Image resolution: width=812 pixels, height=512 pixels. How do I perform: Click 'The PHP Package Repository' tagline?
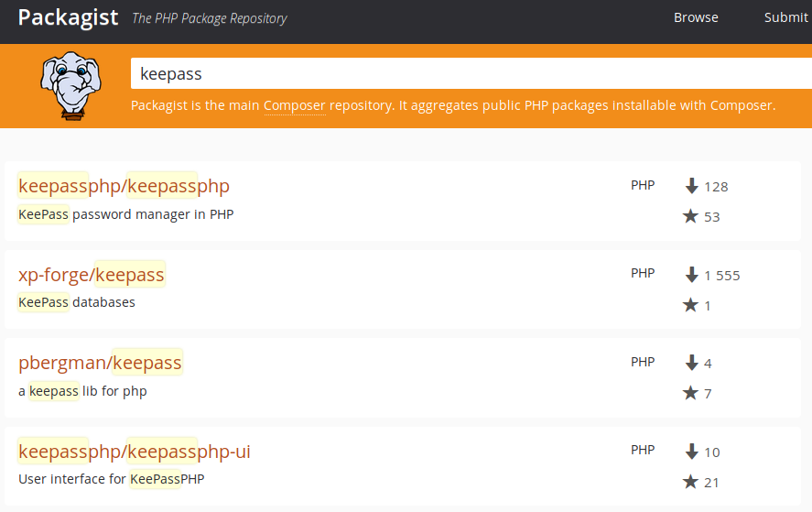tap(210, 18)
